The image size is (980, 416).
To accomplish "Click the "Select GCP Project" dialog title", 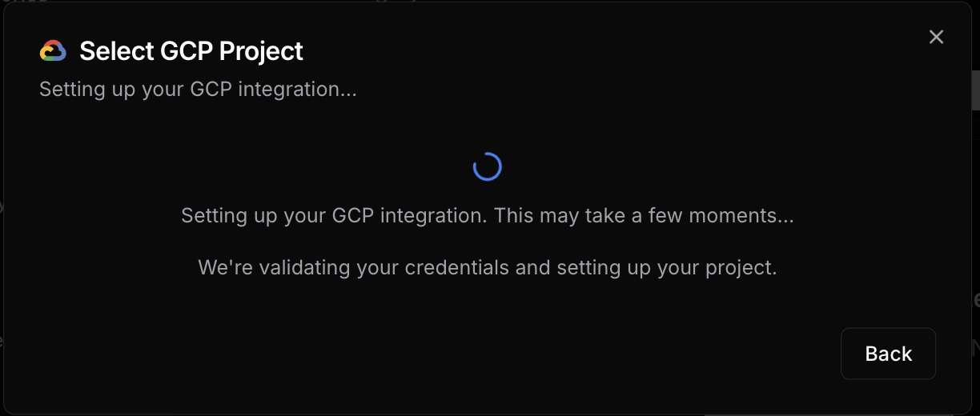I will 191,51.
